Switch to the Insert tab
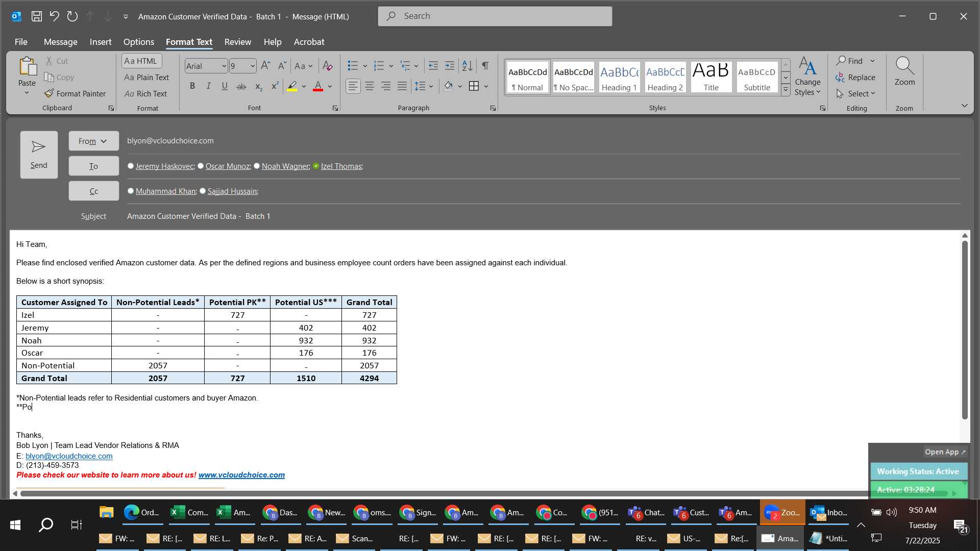This screenshot has width=980, height=551. 101,42
